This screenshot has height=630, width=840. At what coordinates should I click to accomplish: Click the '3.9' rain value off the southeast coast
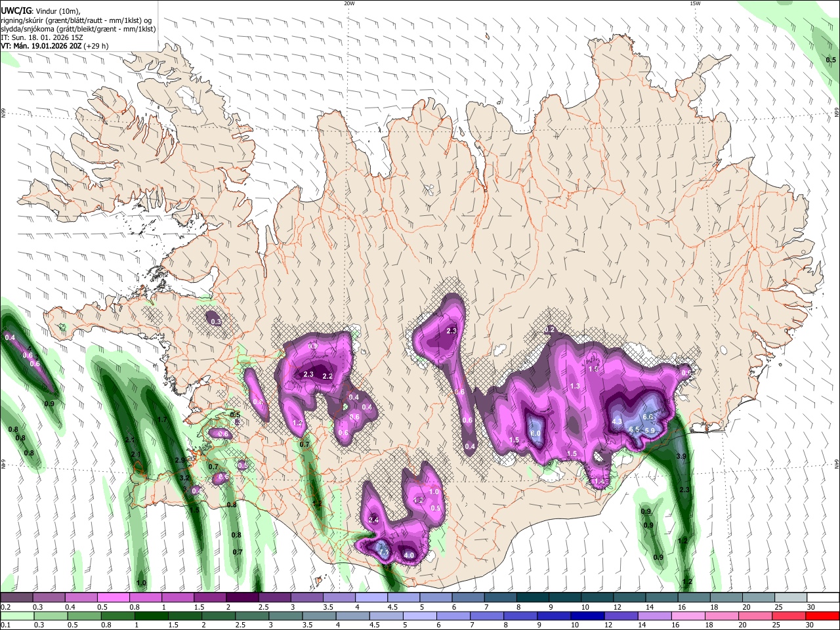[681, 456]
